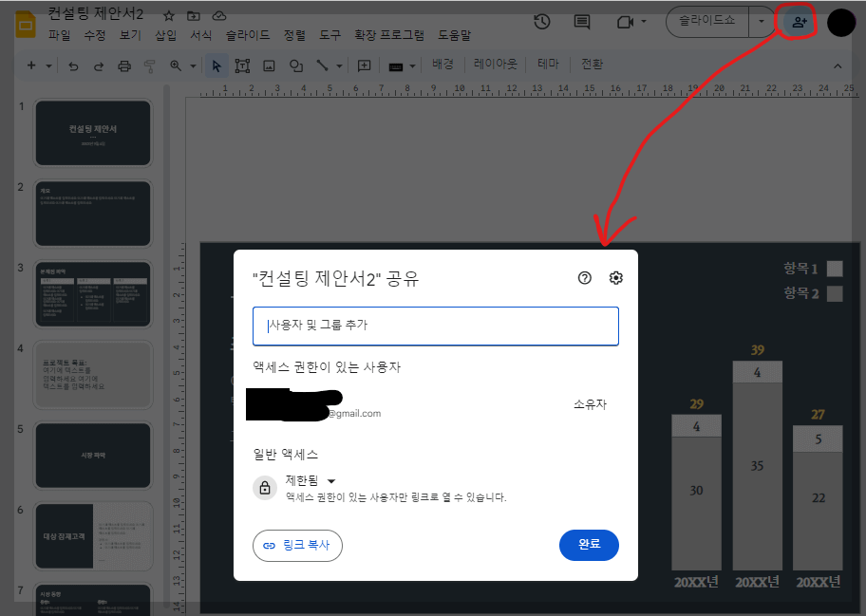866x616 pixels.
Task: Click the 링크 복사 button
Action: (x=297, y=545)
